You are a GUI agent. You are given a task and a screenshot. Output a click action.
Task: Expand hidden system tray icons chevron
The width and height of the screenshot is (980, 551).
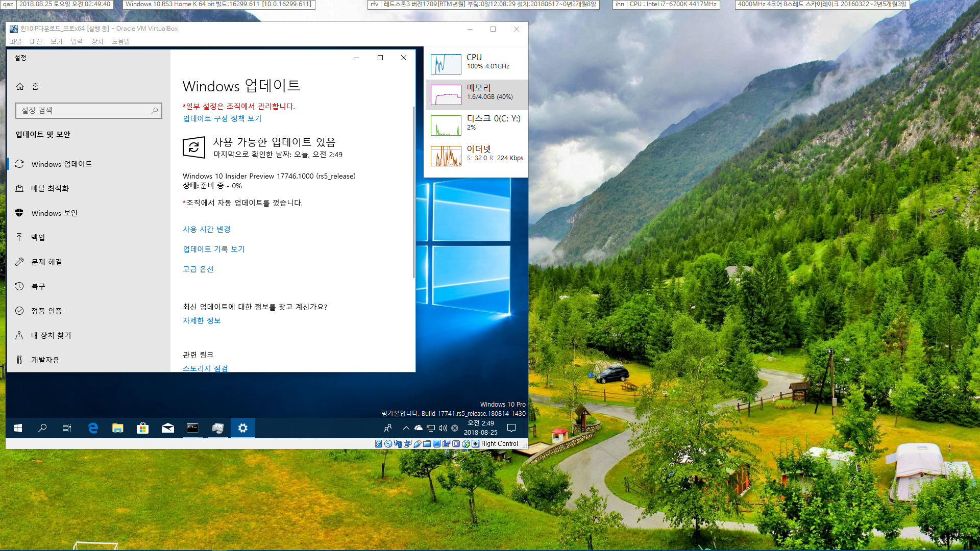click(406, 428)
